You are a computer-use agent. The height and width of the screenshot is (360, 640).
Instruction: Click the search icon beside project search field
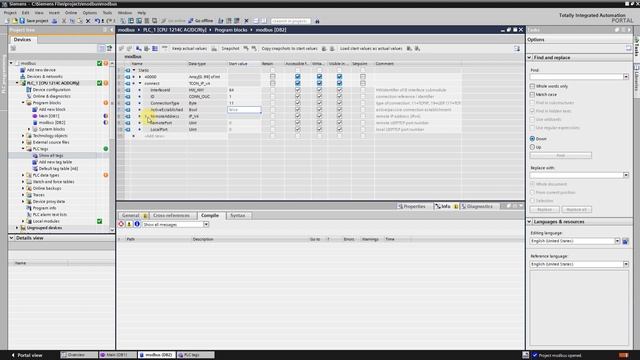coord(317,21)
